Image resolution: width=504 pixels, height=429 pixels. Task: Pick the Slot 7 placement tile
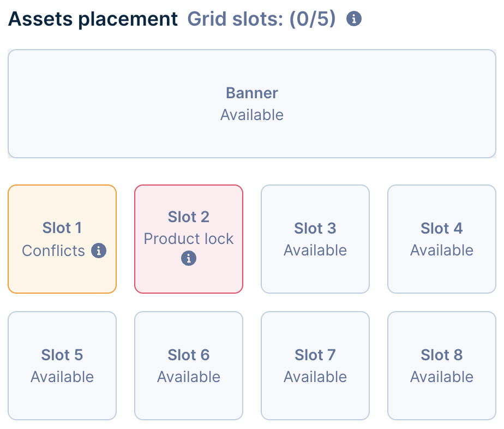click(x=315, y=366)
